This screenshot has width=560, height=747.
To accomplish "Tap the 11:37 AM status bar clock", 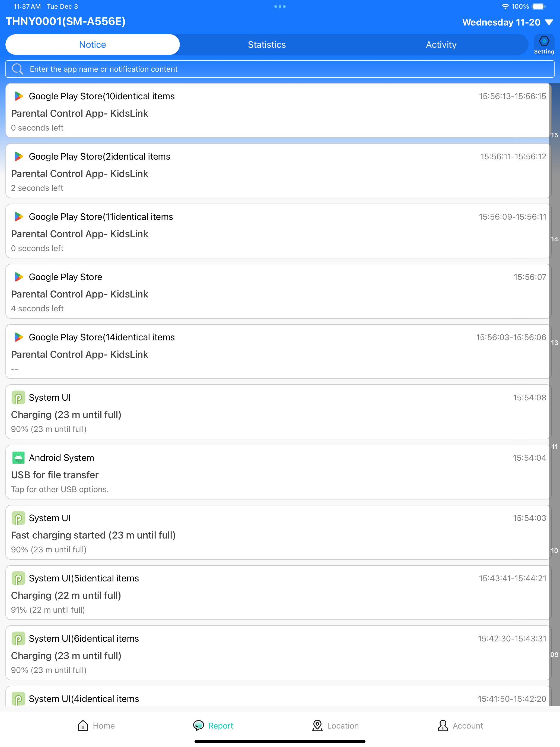I will coord(27,7).
